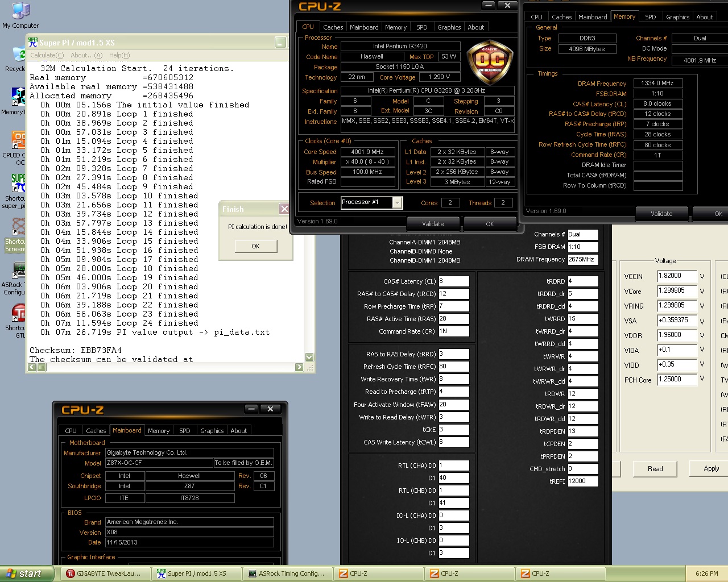Click the Gigabyte OC Motherboard logo in CPU-Z
This screenshot has width=728, height=582.
tap(490, 62)
